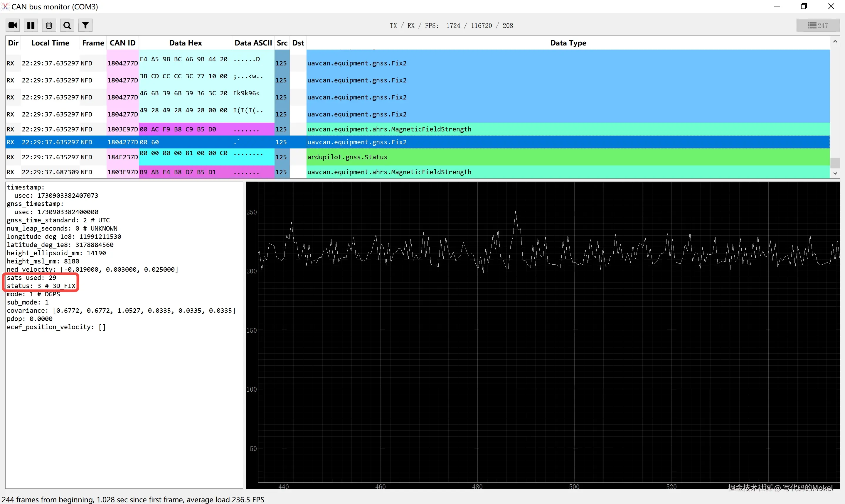Sort by the Local Time column

50,43
